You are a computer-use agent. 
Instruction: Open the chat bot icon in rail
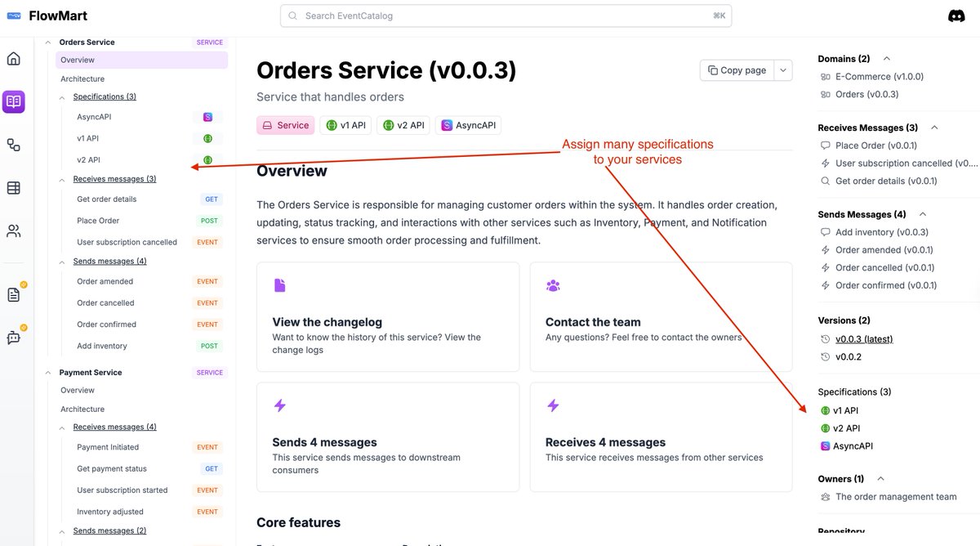[14, 337]
